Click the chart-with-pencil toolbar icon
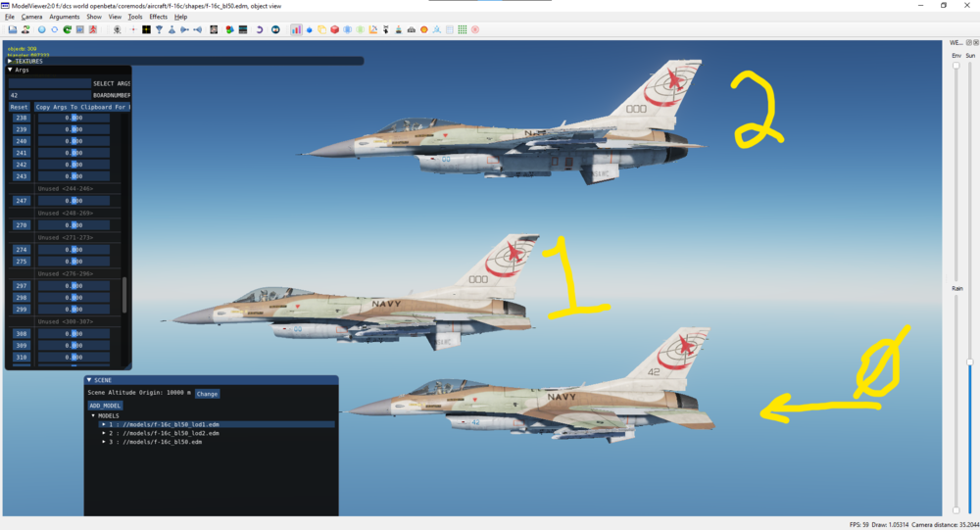The height and width of the screenshot is (530, 980). (373, 29)
